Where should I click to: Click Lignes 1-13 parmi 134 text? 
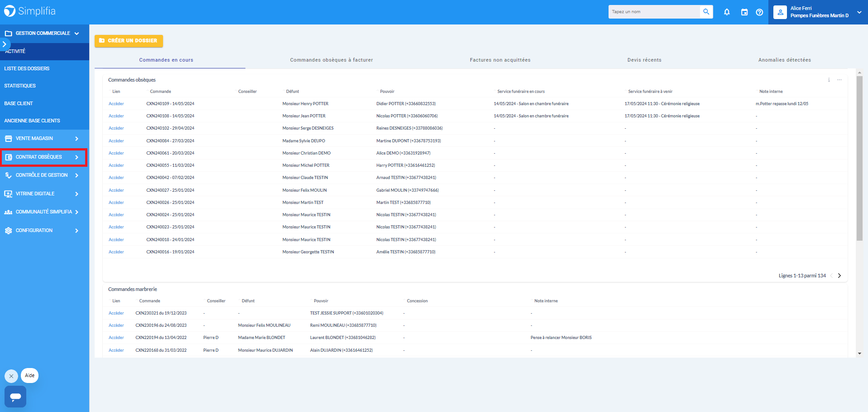pos(802,276)
